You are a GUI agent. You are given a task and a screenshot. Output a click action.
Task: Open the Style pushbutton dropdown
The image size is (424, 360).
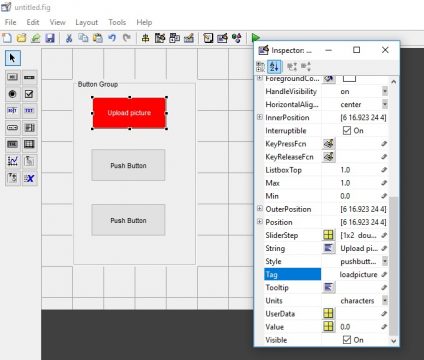click(385, 261)
